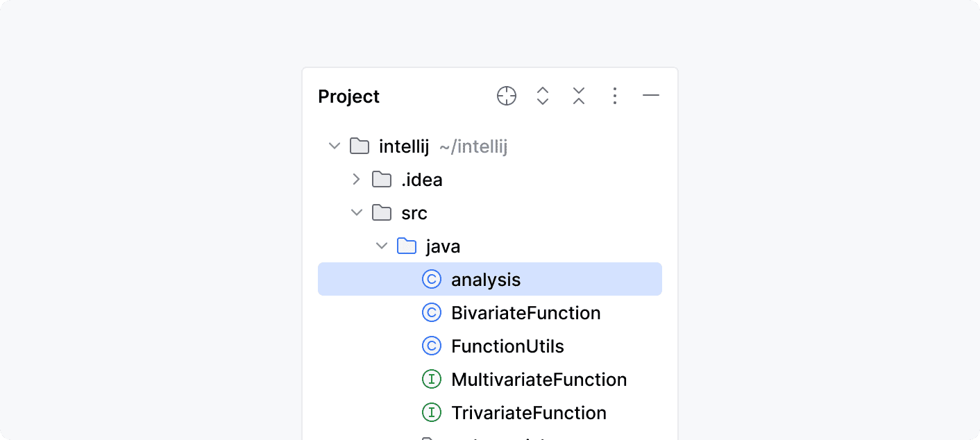The image size is (980, 440).
Task: Open the Project panel options kebab menu
Action: pos(615,96)
